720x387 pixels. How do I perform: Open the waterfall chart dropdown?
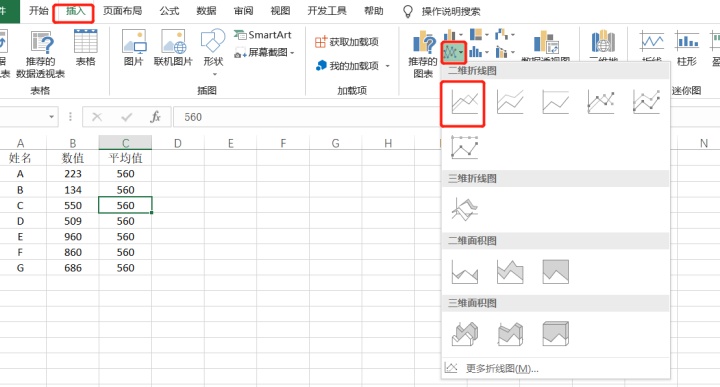click(x=505, y=35)
